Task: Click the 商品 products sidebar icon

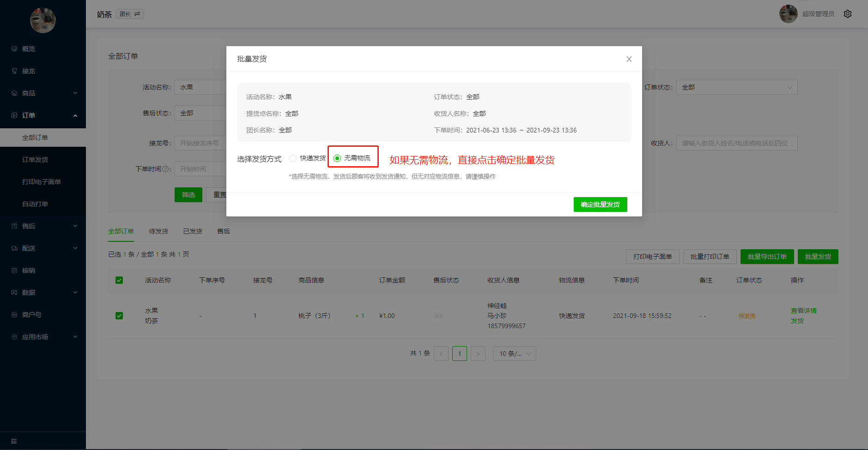Action: tap(14, 93)
